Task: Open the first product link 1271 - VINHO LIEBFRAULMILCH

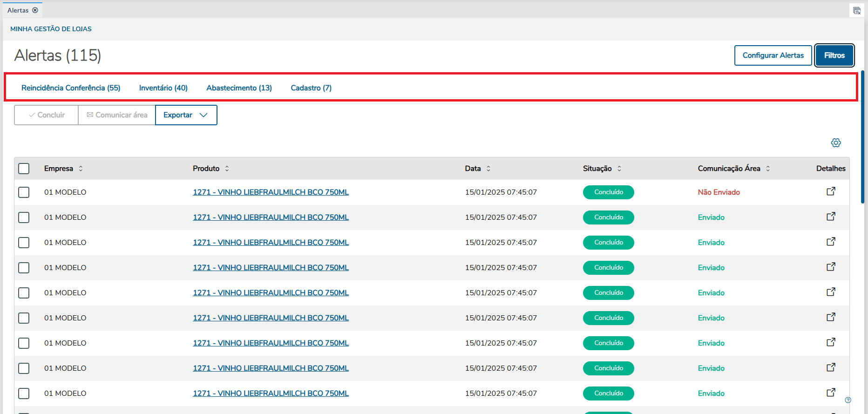Action: pos(271,192)
